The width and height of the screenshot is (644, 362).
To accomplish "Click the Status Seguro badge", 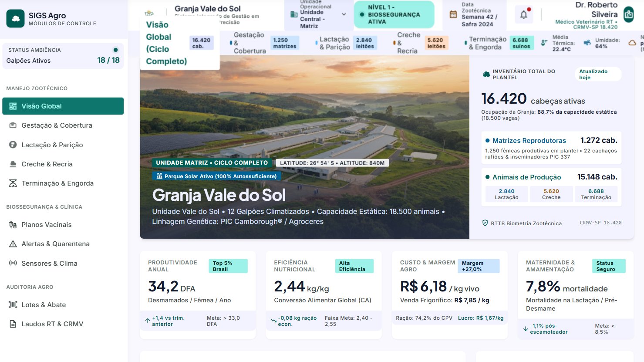I will tap(609, 266).
